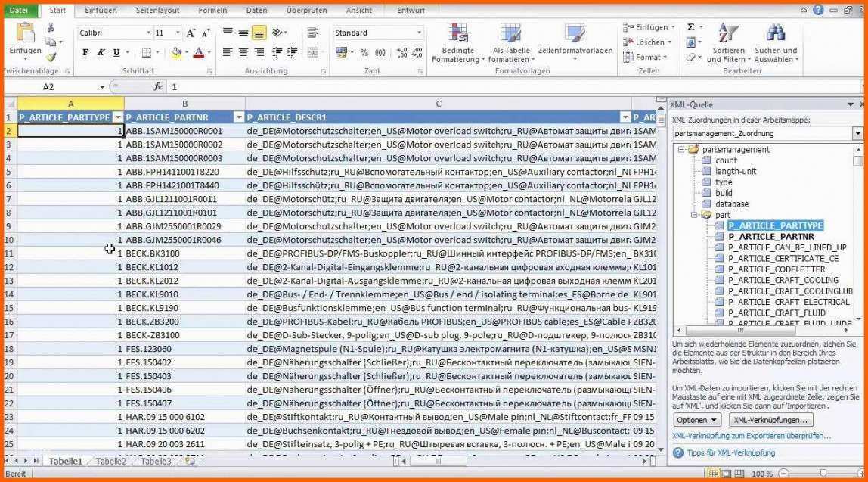
Task: Collapse the part tree node
Action: click(694, 215)
